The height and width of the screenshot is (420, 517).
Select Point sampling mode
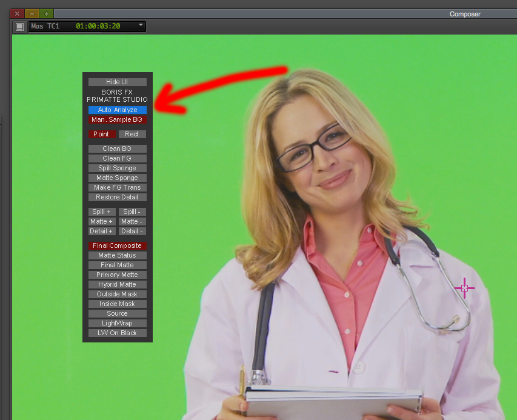(x=102, y=134)
